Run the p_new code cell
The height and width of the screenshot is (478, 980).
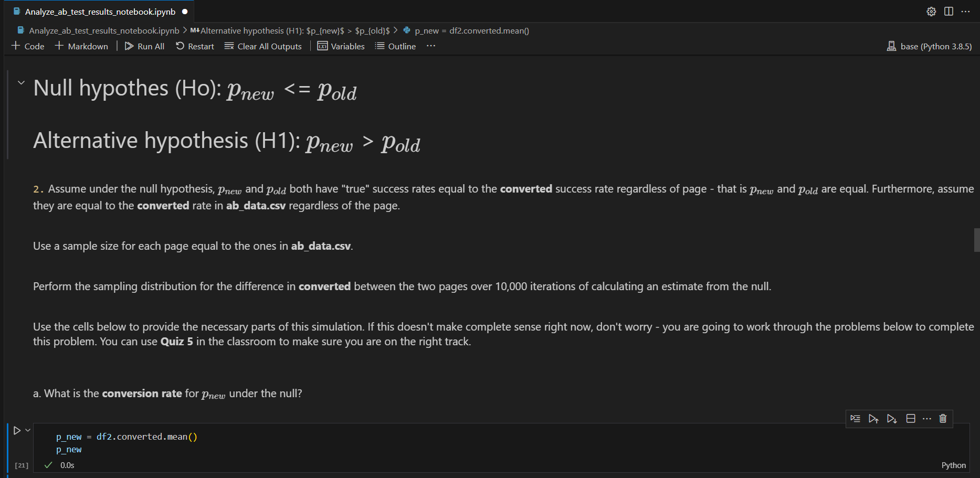pyautogui.click(x=17, y=430)
